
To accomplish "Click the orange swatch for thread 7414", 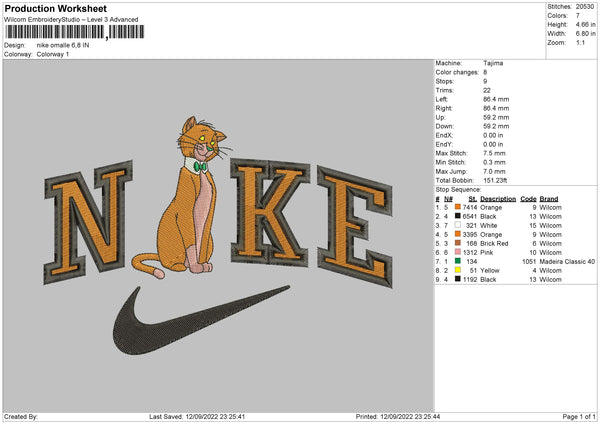I will [457, 207].
